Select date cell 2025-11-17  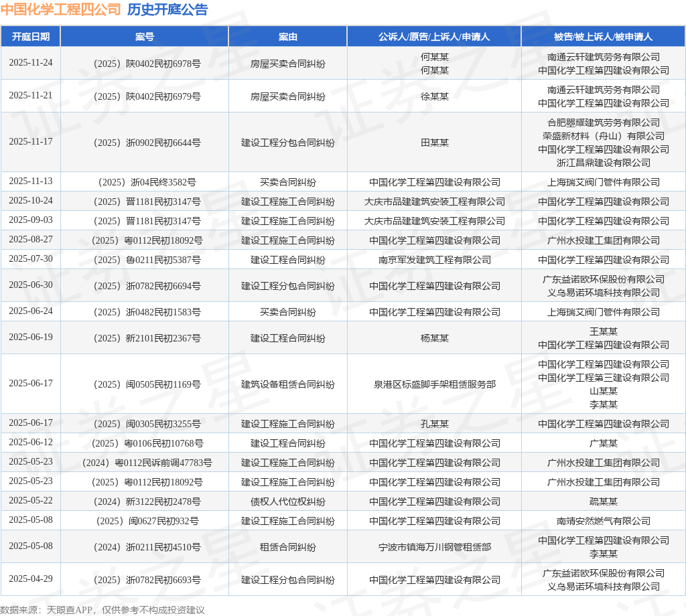click(31, 142)
